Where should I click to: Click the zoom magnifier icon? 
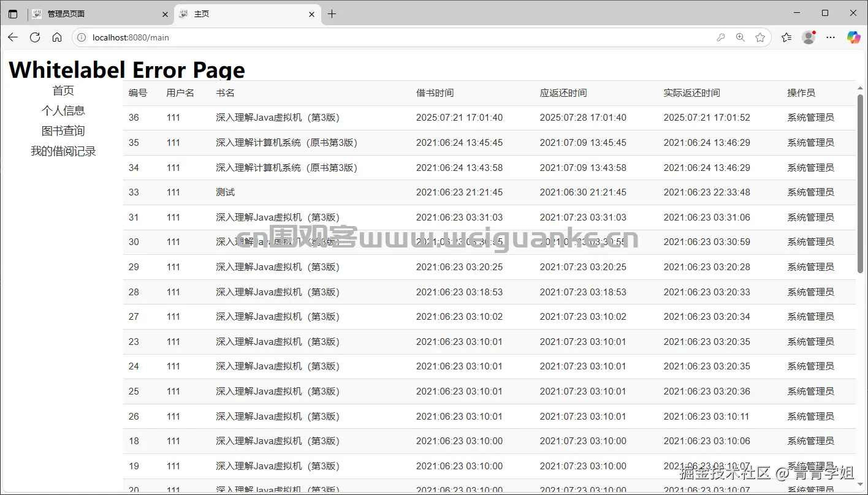[x=740, y=37]
